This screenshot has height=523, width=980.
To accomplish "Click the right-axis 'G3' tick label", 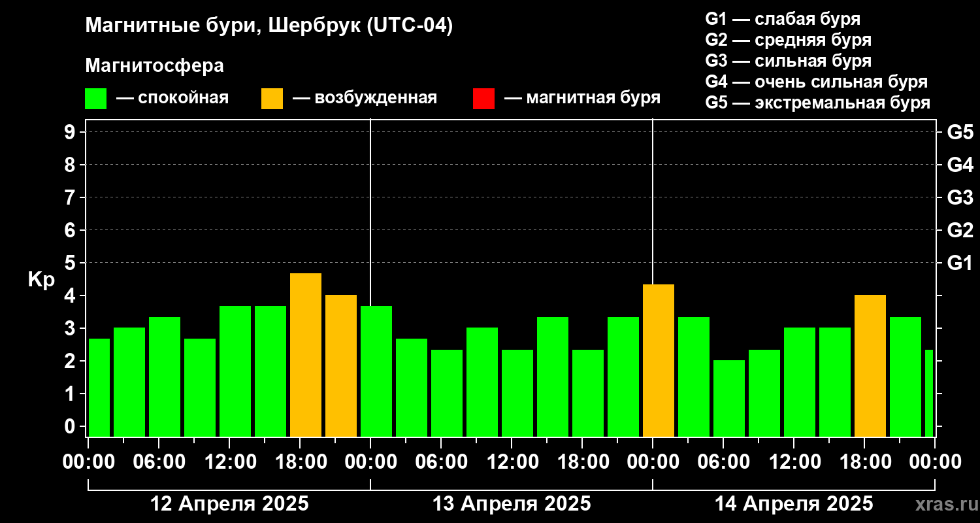I will [x=960, y=197].
